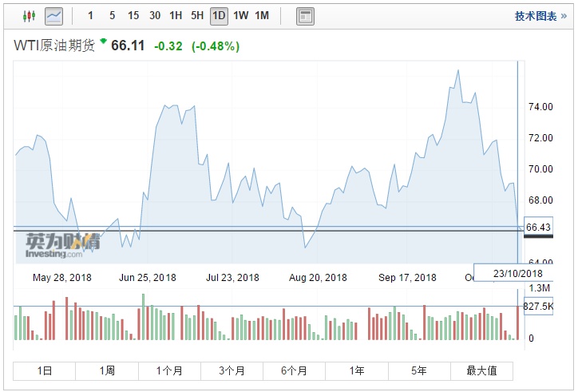
Task: Open the news table layout icon
Action: point(305,16)
